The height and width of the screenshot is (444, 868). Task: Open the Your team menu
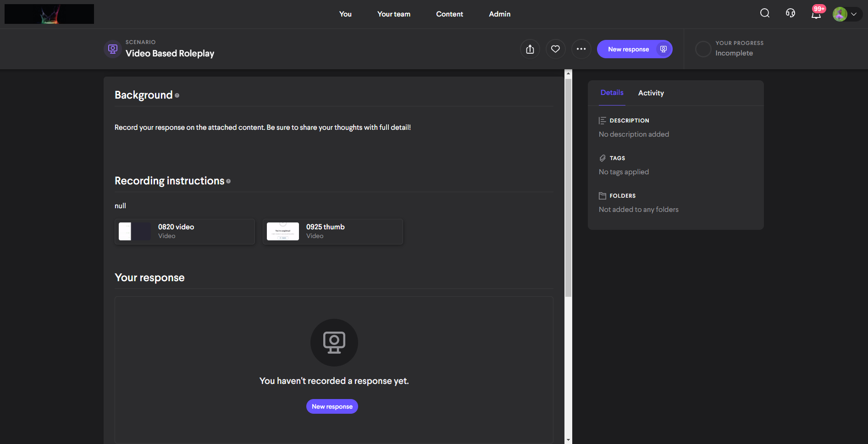coord(393,14)
